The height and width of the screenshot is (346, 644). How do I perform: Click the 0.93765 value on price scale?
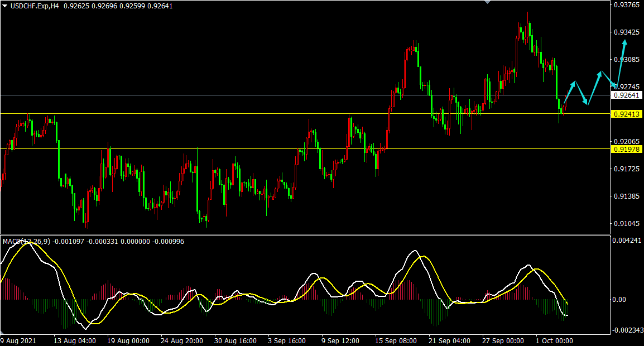click(627, 6)
